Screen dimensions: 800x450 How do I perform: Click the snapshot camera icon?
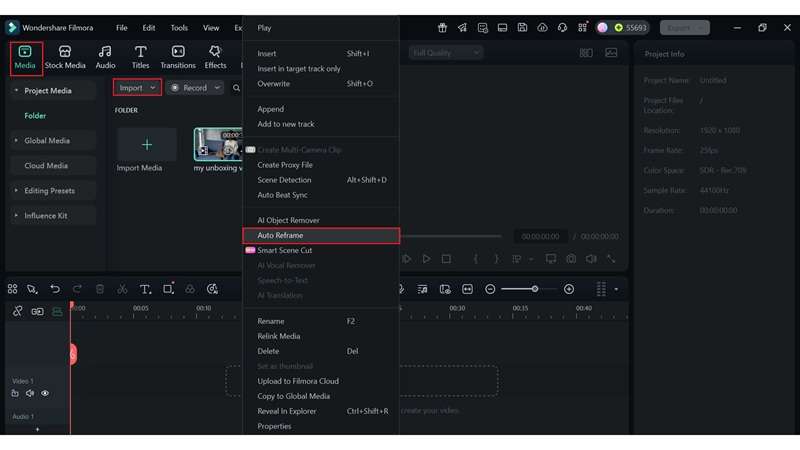[x=571, y=259]
